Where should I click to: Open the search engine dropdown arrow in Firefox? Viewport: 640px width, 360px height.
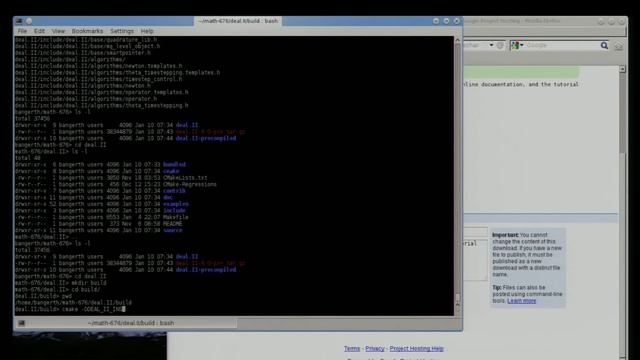522,45
